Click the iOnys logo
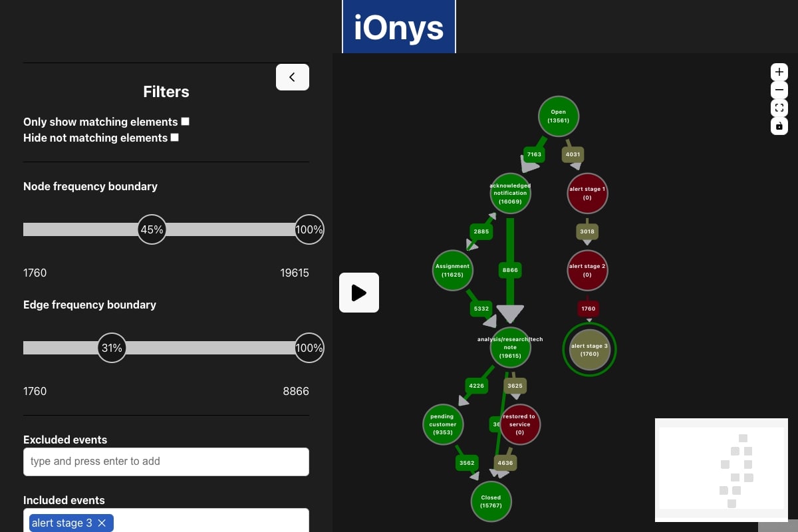The image size is (798, 532). (398, 27)
